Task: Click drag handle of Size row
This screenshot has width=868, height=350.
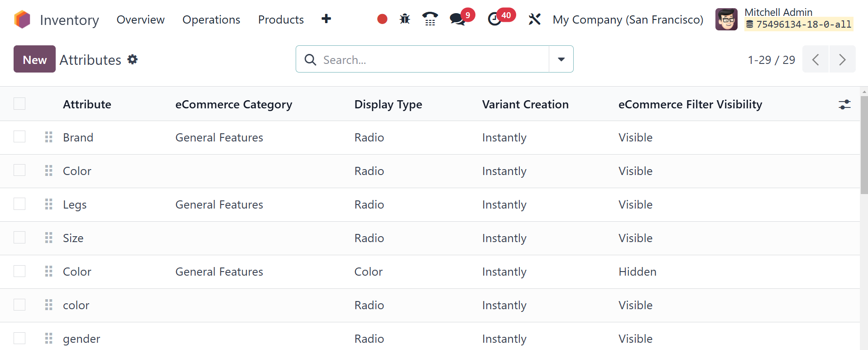Action: point(49,238)
